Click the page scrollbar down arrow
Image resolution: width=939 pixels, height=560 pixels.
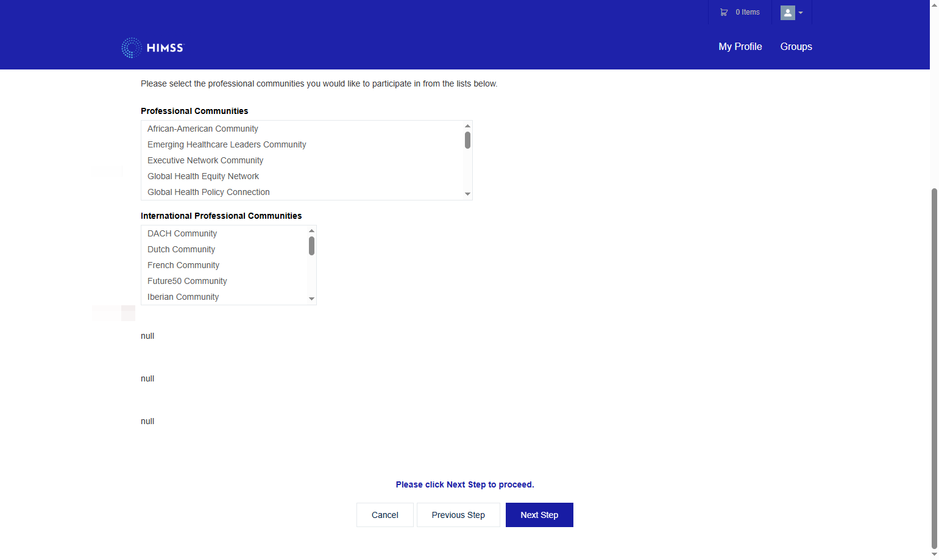tap(935, 555)
